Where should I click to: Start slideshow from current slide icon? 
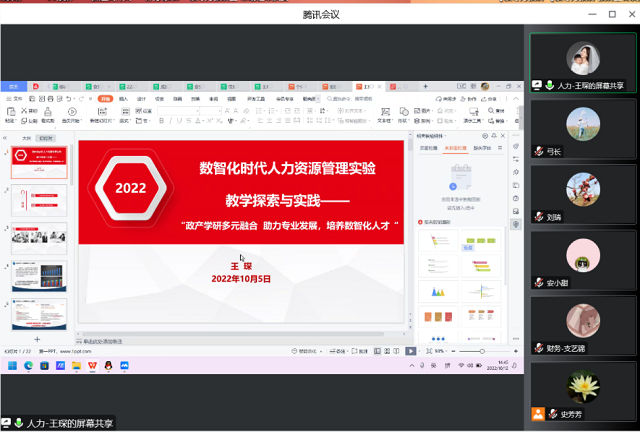click(72, 111)
